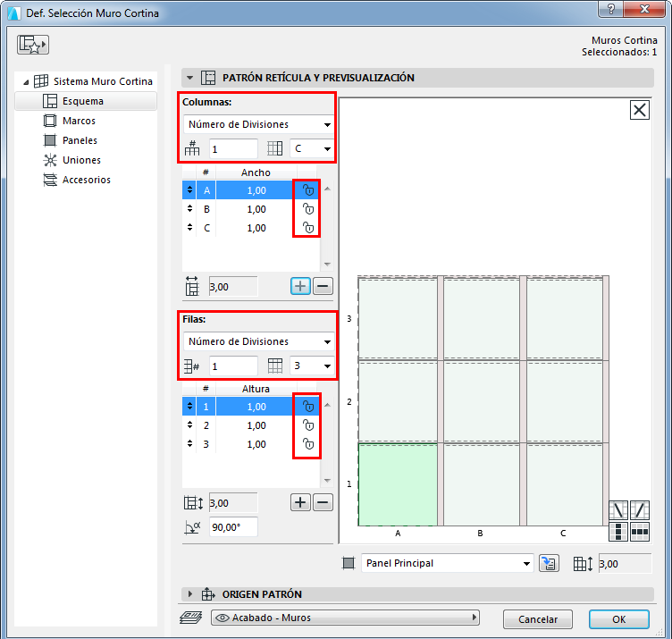The height and width of the screenshot is (639, 672).
Task: Click scroll down arrow in row list
Action: (x=327, y=481)
